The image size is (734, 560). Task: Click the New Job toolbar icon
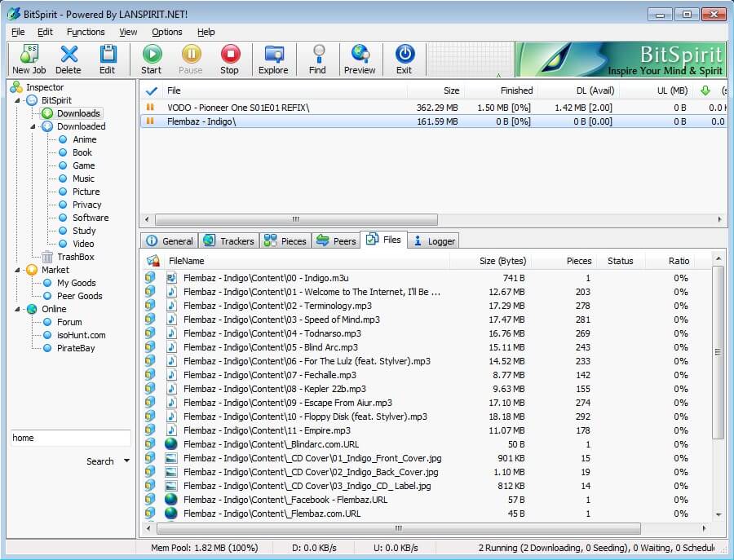(29, 55)
